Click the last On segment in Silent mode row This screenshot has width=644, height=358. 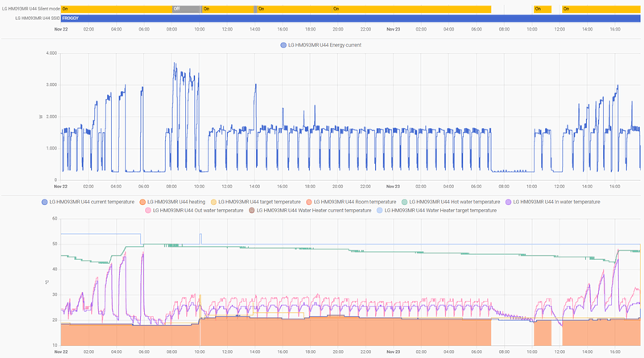pyautogui.click(x=601, y=9)
